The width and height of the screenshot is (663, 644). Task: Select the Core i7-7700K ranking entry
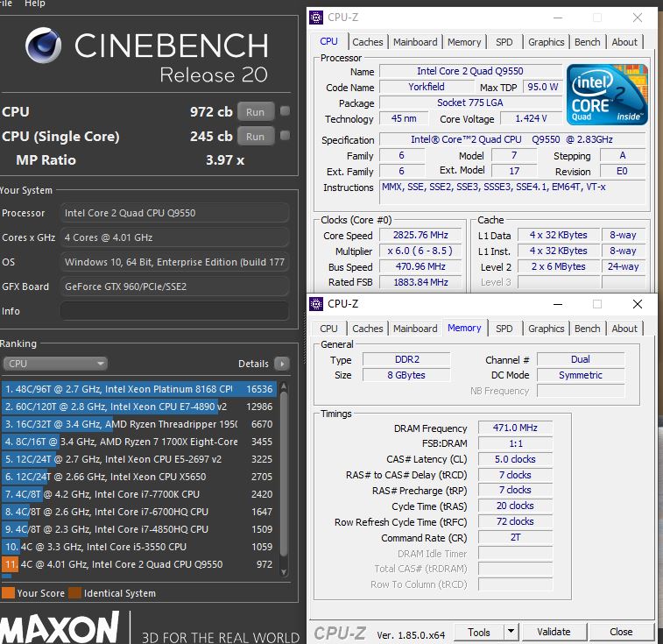click(138, 494)
